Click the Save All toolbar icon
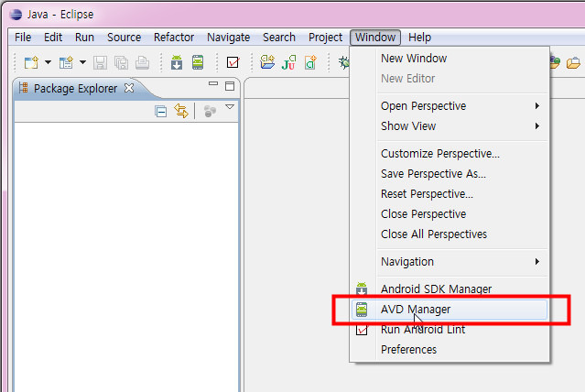 pyautogui.click(x=121, y=62)
